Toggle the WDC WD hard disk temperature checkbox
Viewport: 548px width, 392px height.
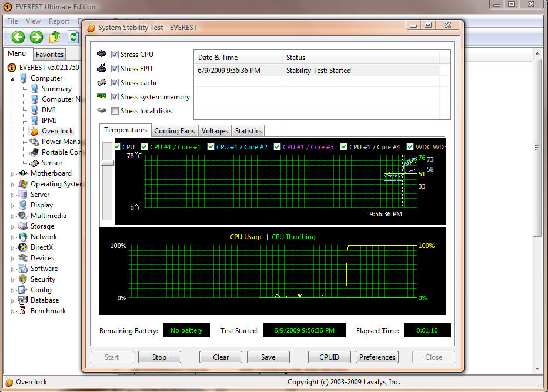410,147
